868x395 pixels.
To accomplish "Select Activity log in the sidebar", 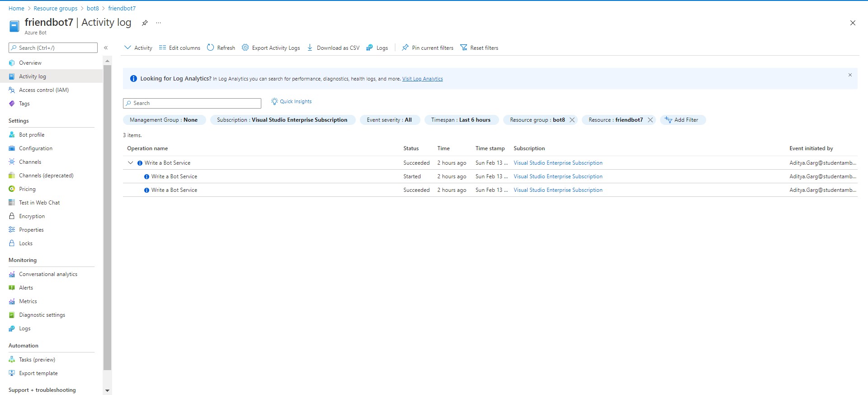I will click(x=52, y=76).
